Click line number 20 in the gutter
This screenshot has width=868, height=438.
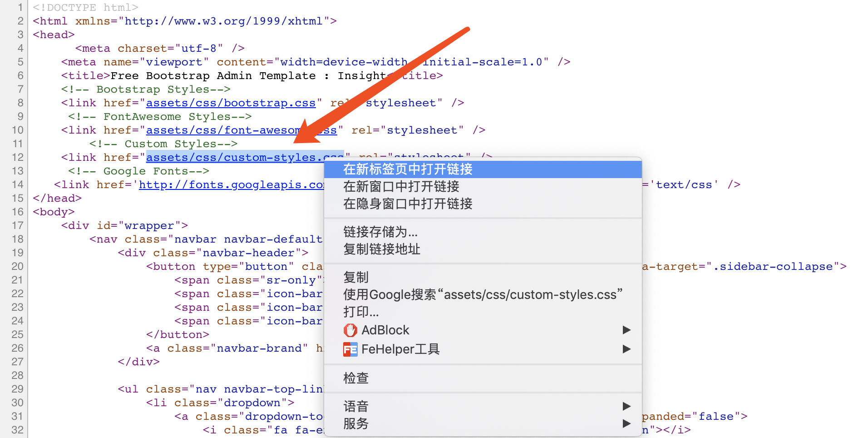(x=17, y=266)
